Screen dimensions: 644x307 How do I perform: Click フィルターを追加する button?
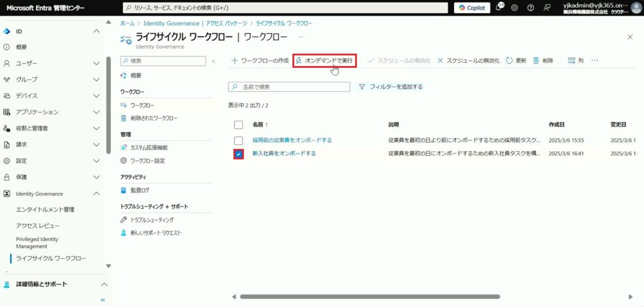pyautogui.click(x=391, y=87)
